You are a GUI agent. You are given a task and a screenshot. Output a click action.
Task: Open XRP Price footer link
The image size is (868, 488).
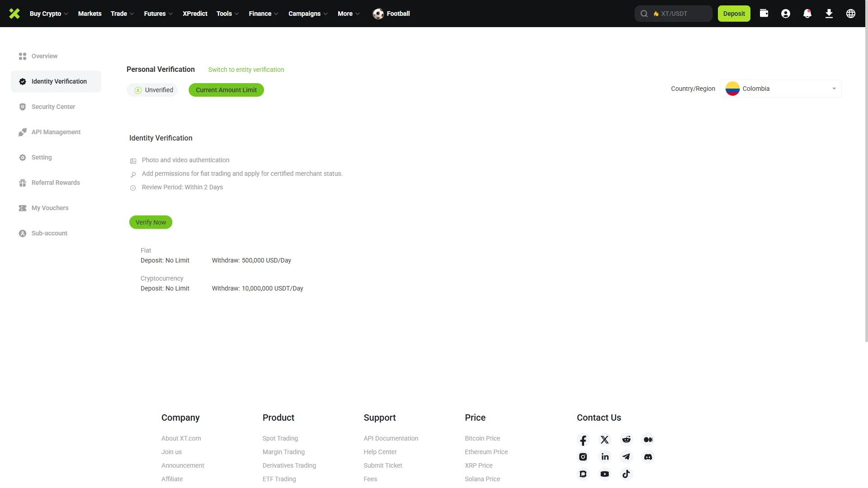(x=478, y=465)
